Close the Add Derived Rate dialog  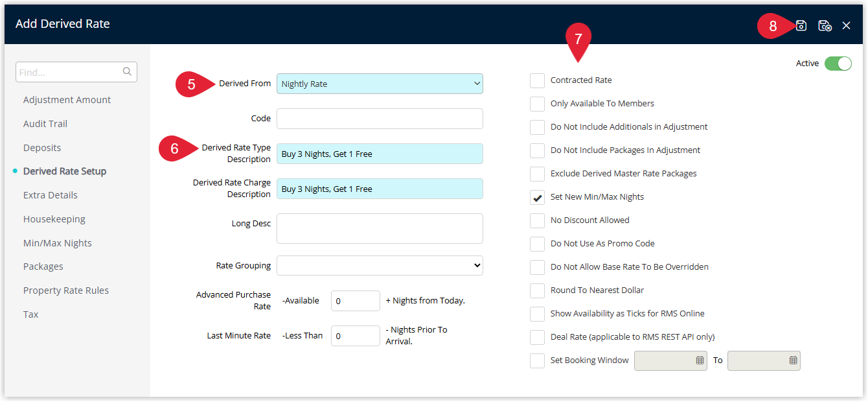[847, 25]
